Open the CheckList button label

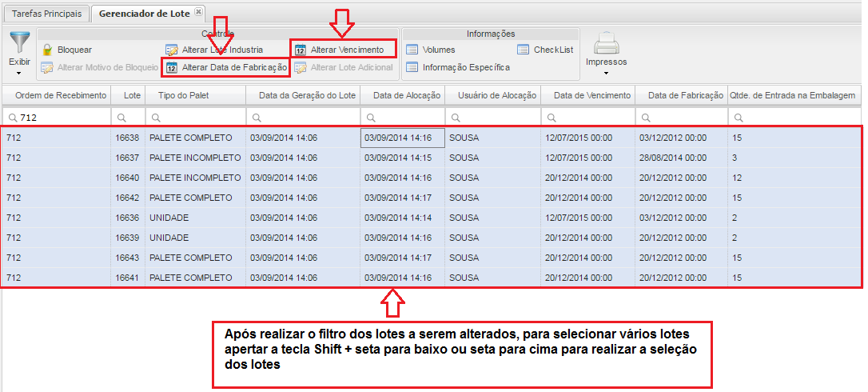click(554, 50)
